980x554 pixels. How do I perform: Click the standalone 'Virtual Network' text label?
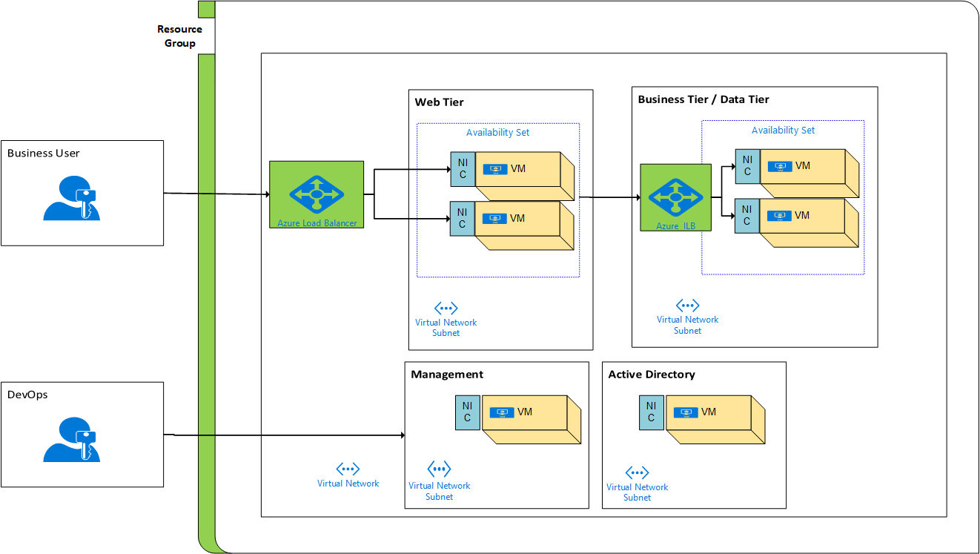pos(348,484)
